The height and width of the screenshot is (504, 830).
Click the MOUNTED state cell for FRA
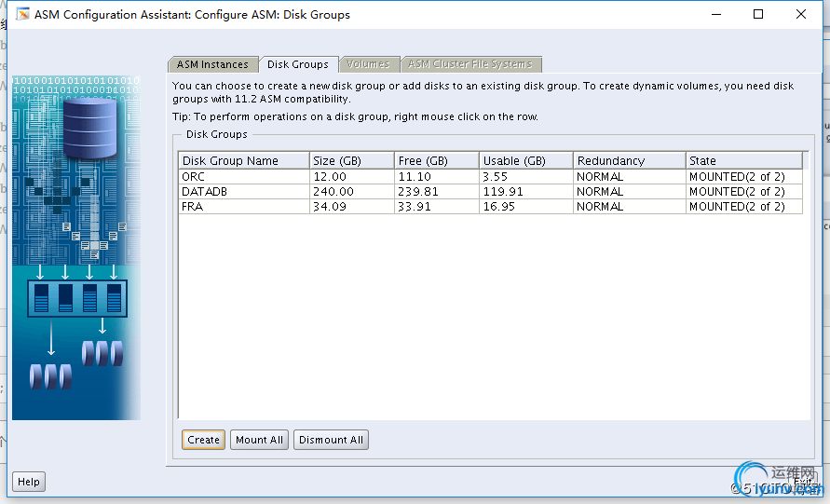[744, 206]
